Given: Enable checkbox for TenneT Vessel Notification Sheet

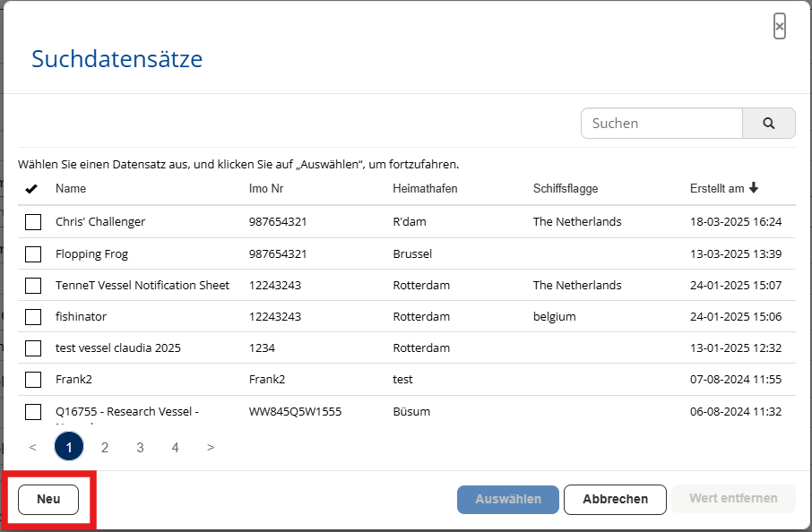Looking at the screenshot, I should 33,286.
